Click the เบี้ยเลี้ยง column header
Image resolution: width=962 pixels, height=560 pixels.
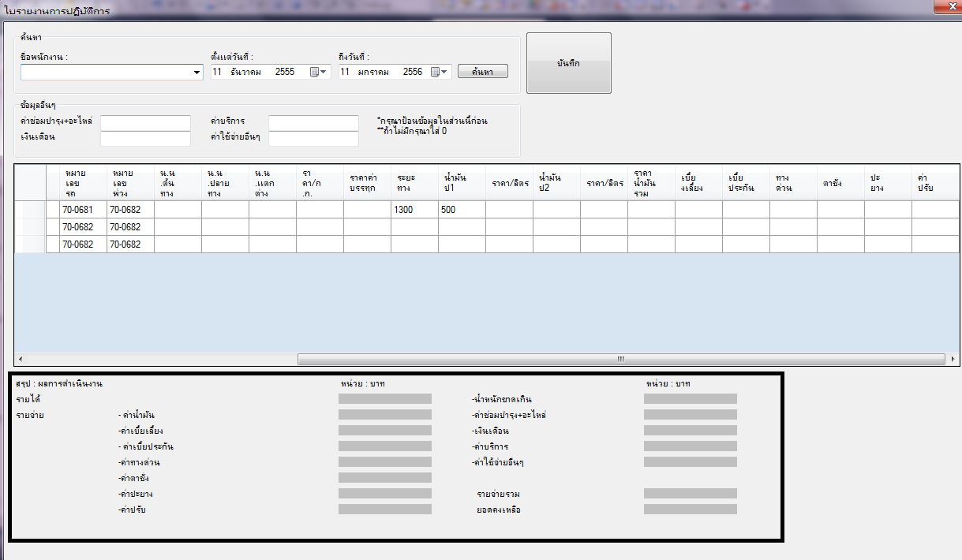(x=698, y=182)
